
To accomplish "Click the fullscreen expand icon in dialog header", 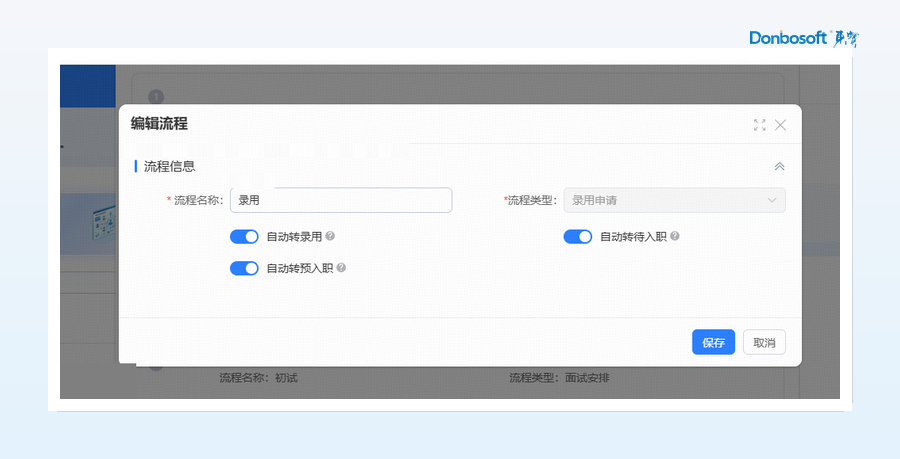I will (x=759, y=125).
